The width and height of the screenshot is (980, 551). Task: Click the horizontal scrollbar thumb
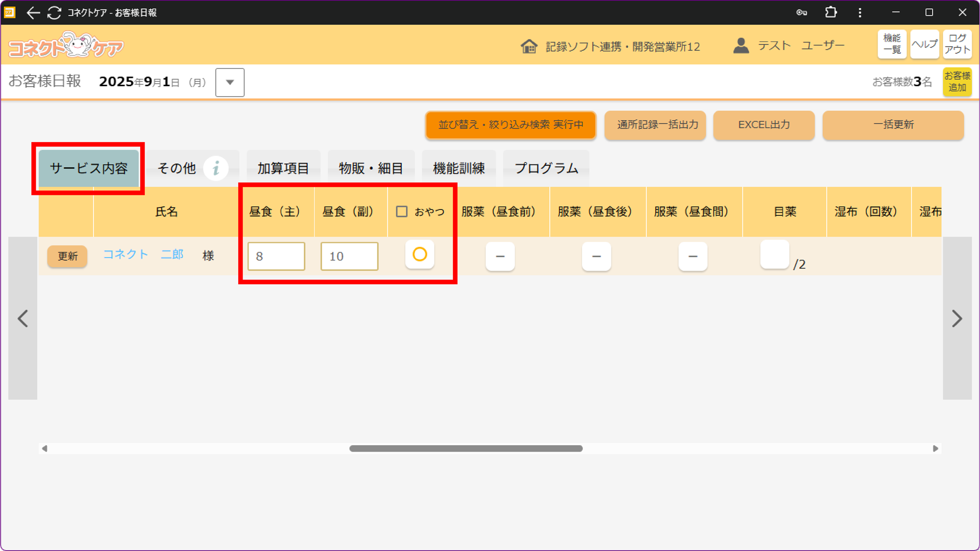pos(465,449)
